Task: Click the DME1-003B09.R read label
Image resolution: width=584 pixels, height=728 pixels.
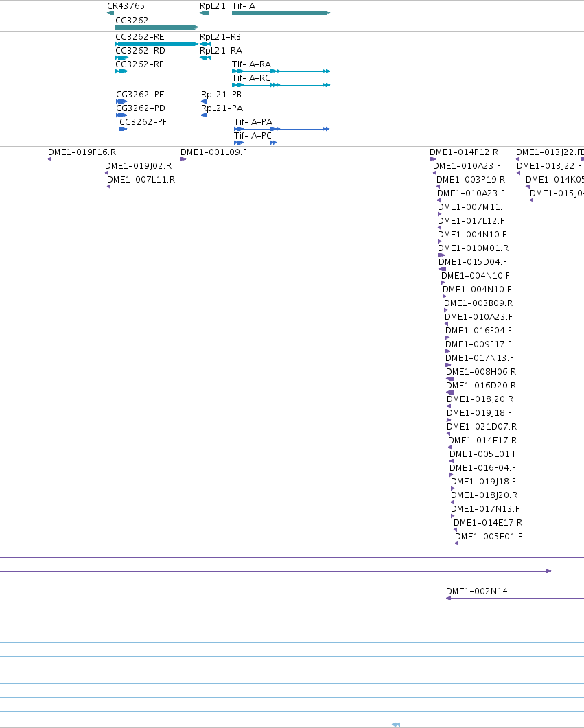Action: point(478,303)
